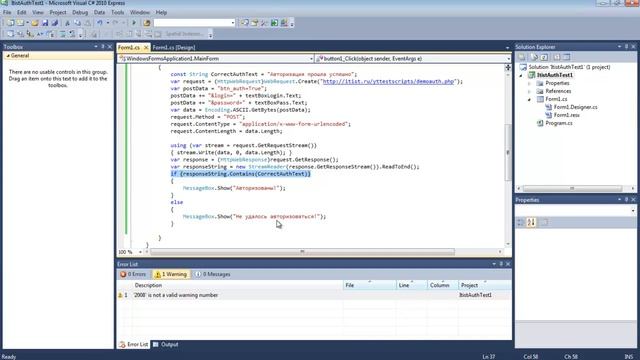
Task: Open the zoom 100% dropdown
Action: coord(140,252)
